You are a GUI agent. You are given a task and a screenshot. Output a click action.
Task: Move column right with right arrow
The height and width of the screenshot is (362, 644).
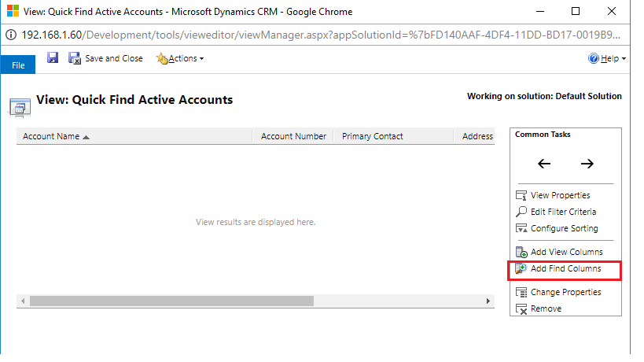(x=587, y=164)
